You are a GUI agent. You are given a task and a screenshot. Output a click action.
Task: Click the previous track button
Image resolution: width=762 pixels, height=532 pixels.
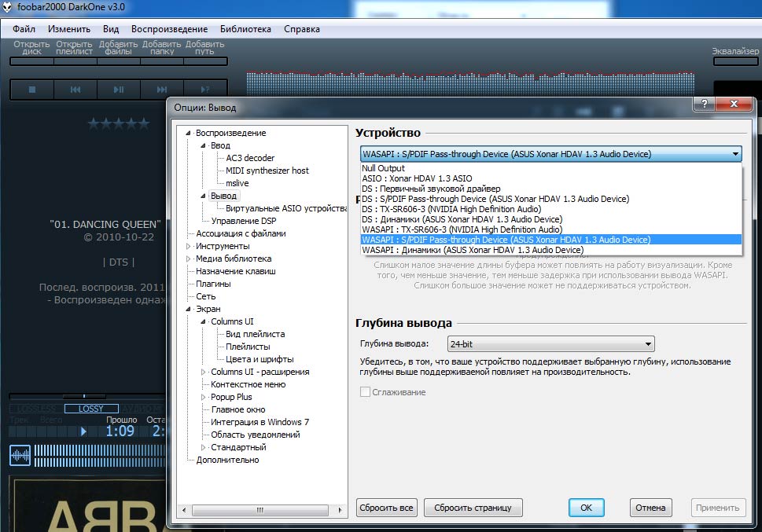75,90
